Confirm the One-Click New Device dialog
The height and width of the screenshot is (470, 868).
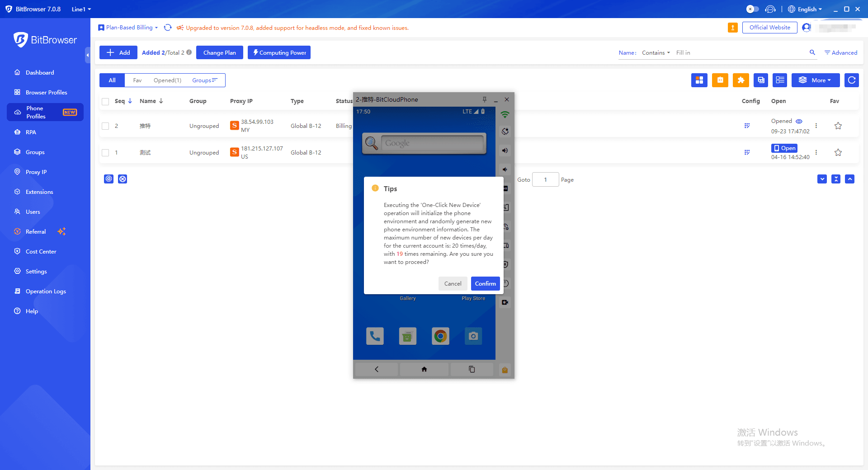coord(485,283)
